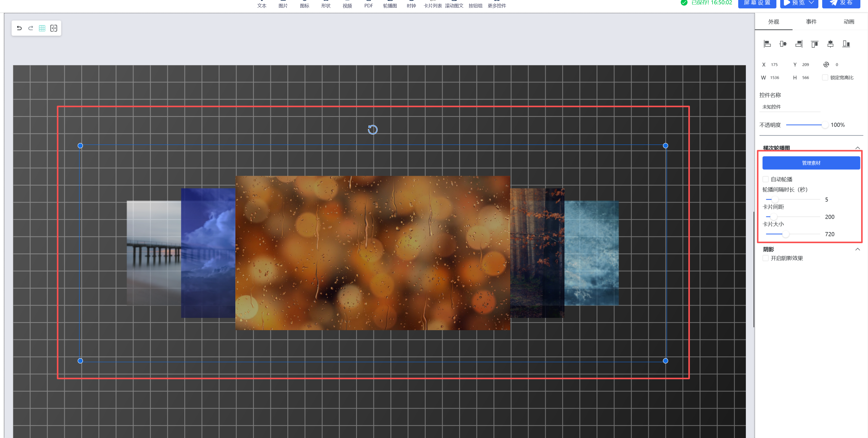Align selection vertically centered
The image size is (868, 438).
coord(830,44)
